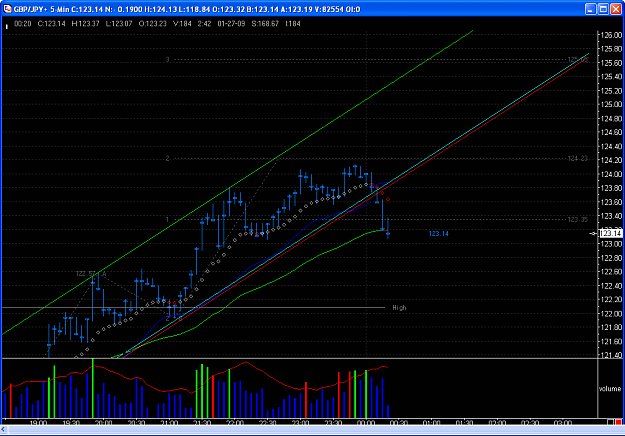Click the 20:00 time axis label
This screenshot has width=625, height=436.
[x=104, y=422]
